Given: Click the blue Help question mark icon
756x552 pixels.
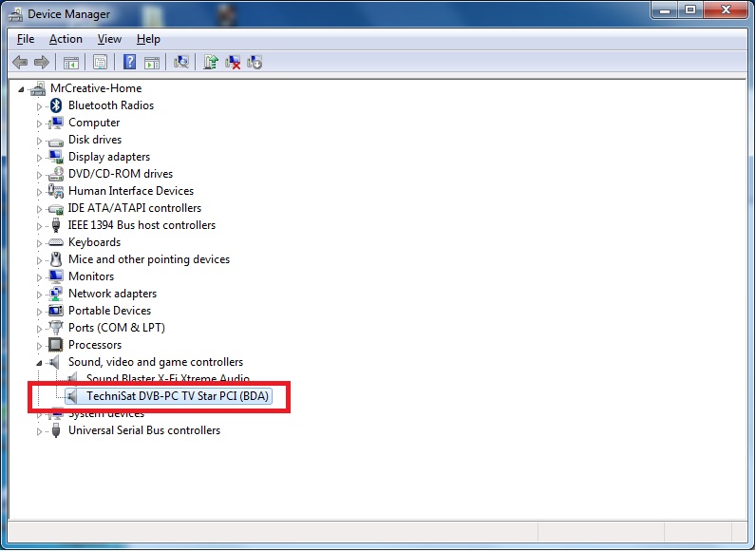Looking at the screenshot, I should (129, 63).
